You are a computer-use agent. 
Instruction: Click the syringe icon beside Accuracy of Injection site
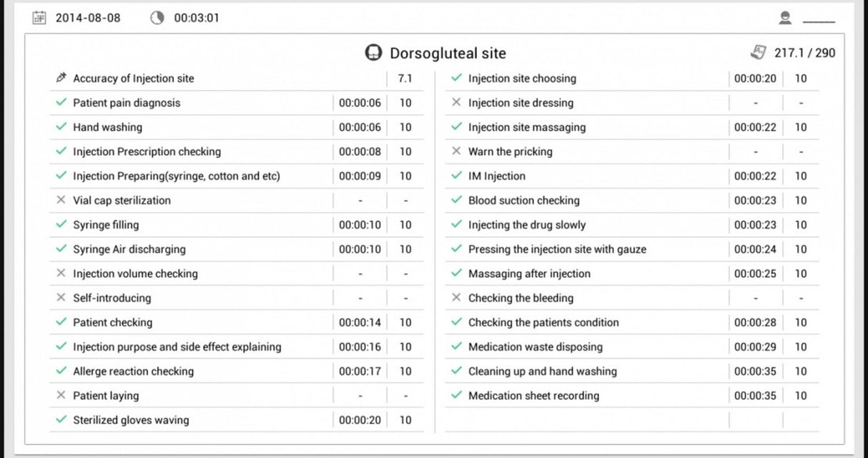(x=61, y=78)
